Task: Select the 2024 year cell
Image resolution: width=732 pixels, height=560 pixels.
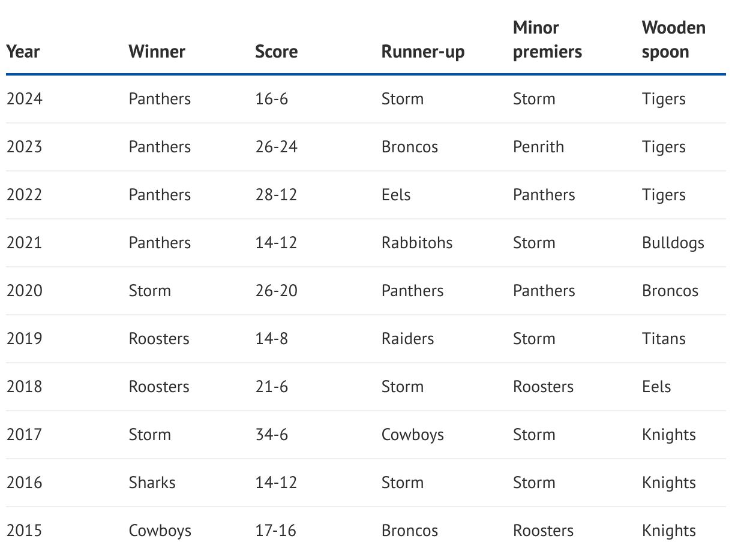Action: (x=25, y=99)
